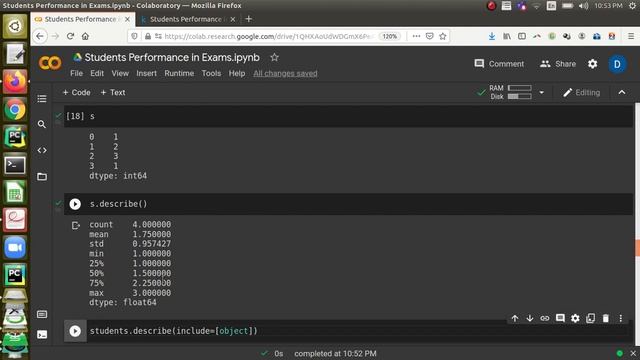Open the command palette icon at sidebar bottom
The image size is (640, 360).
pyautogui.click(x=42, y=314)
